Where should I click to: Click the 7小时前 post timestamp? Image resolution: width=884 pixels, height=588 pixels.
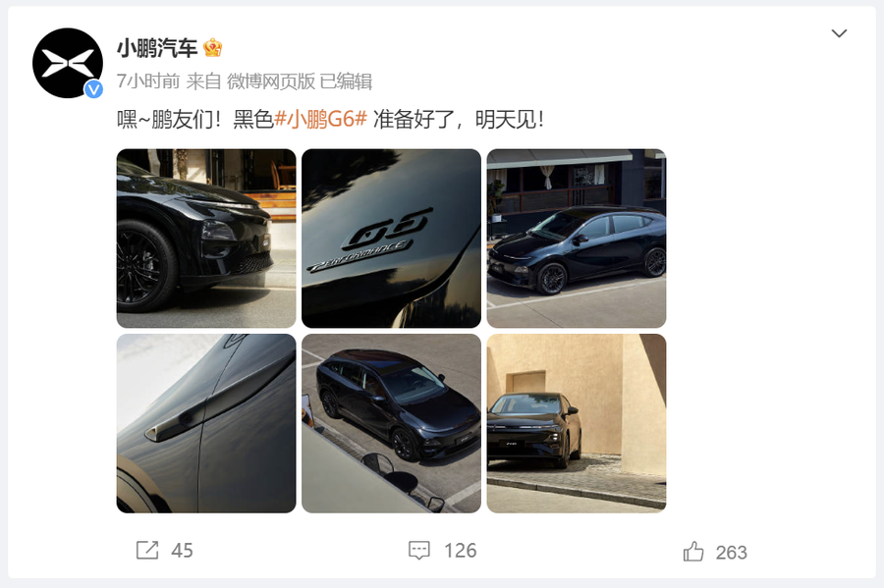[x=148, y=81]
